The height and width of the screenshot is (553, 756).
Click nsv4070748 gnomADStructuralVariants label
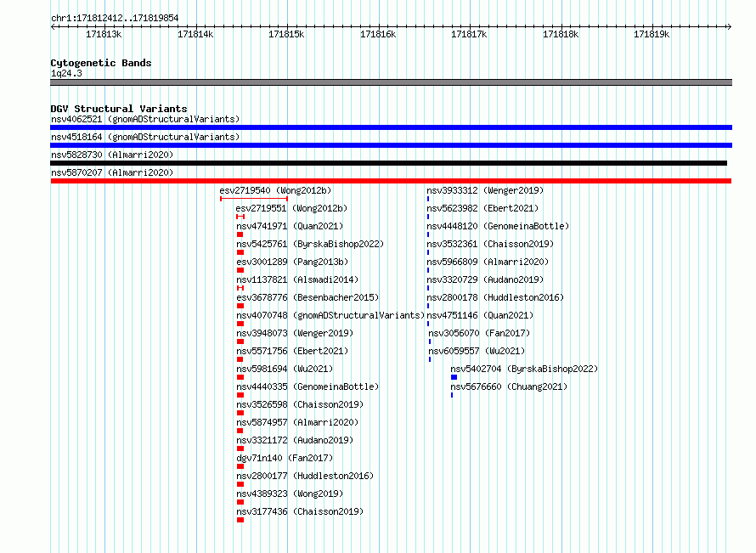330,315
